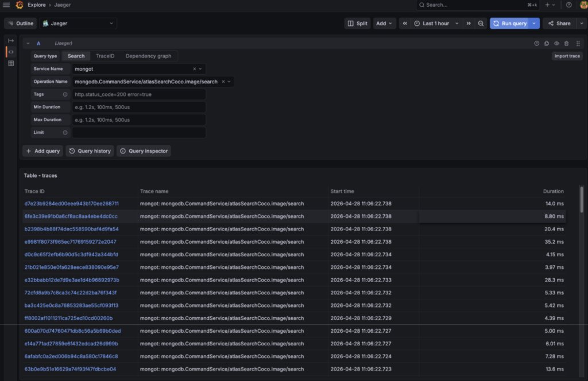This screenshot has height=381, width=588.
Task: Shift time range forward with double-right arrows
Action: tap(469, 23)
